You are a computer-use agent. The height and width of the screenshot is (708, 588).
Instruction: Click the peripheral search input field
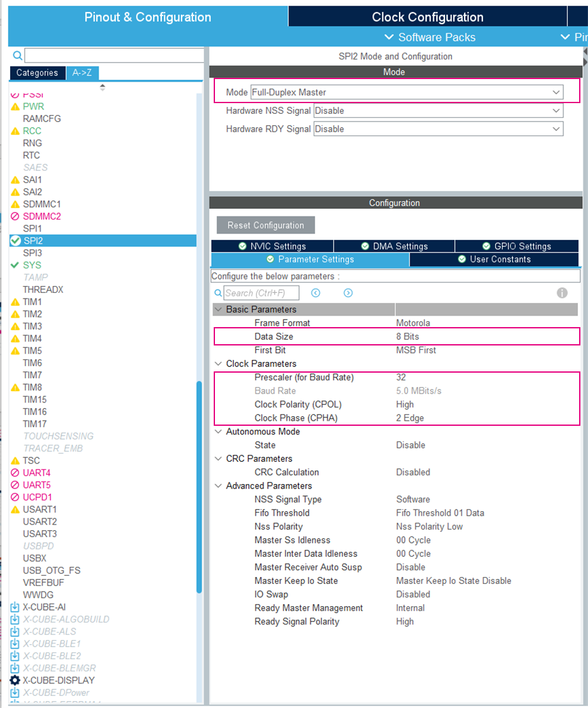114,56
